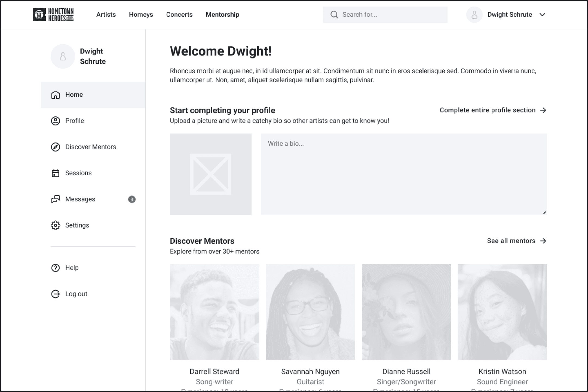Expand the Dwight Schrute account dropdown
Viewport: 588px width, 392px height.
(x=542, y=15)
